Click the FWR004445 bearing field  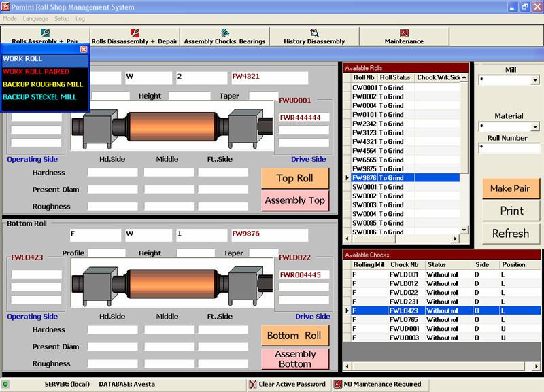pos(304,275)
